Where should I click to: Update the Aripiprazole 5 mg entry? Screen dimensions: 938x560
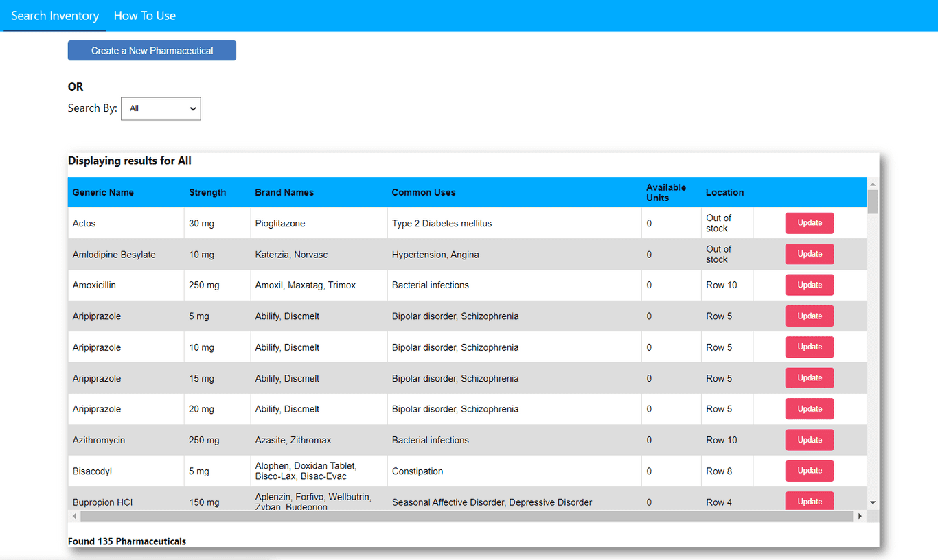pos(809,316)
